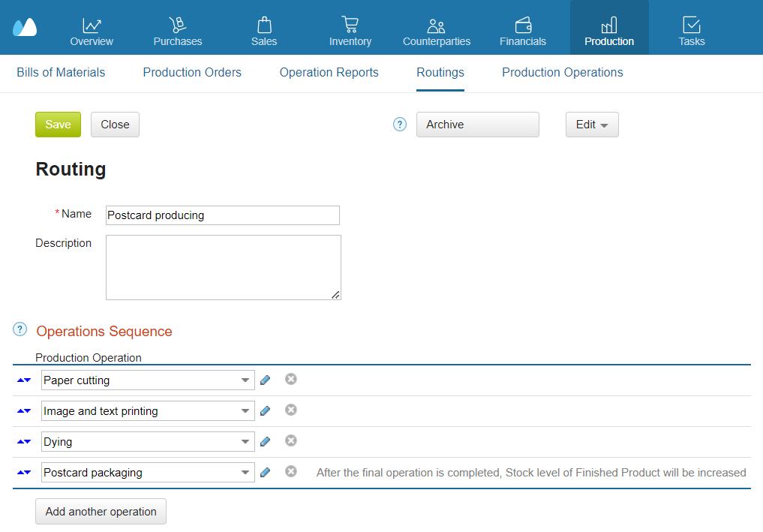This screenshot has width=763, height=532.
Task: Expand the Edit menu
Action: tap(592, 125)
